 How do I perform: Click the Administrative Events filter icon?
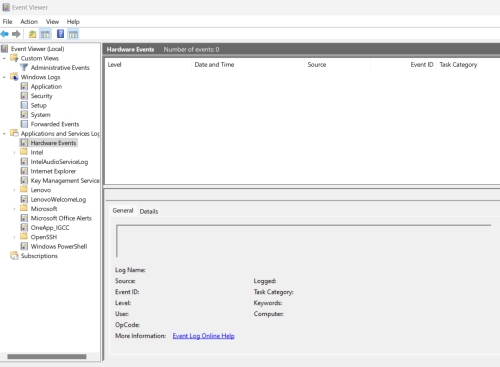click(24, 67)
